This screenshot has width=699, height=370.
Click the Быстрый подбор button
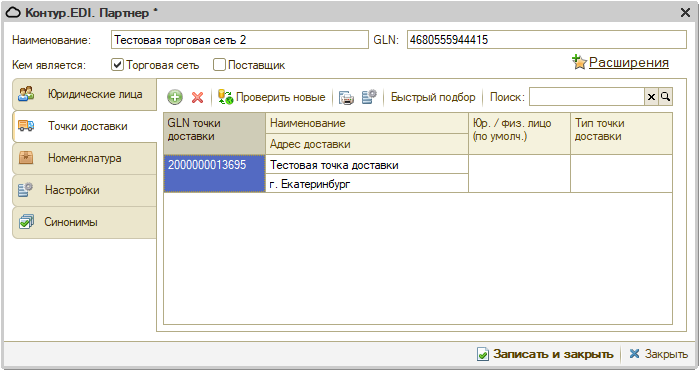[x=433, y=97]
